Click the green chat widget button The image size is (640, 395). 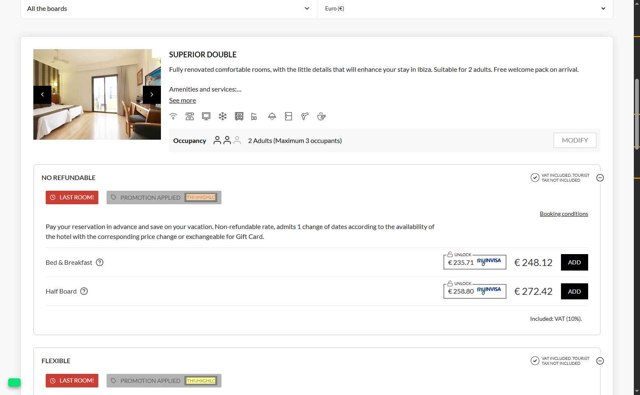[14, 383]
